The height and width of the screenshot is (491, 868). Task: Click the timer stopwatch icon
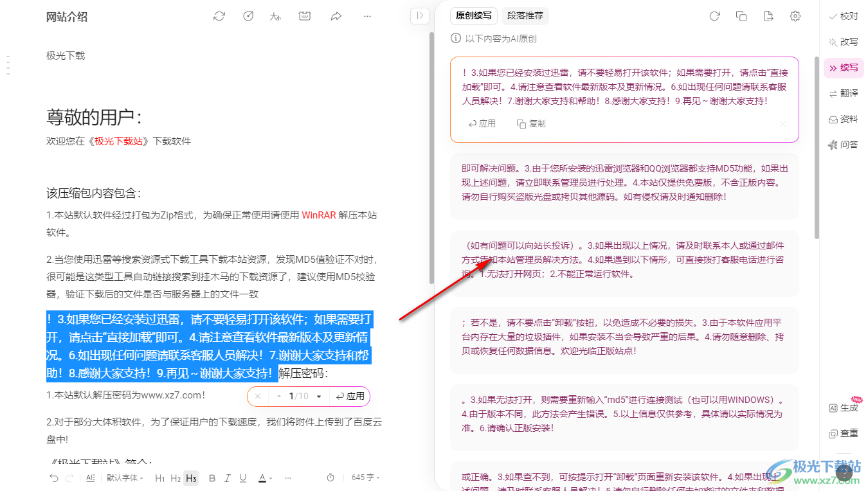330,478
